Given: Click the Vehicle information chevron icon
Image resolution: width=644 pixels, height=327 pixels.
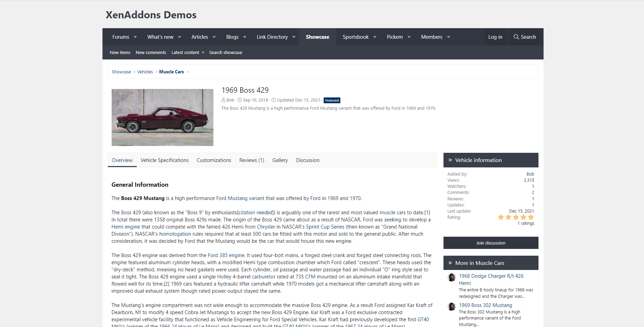Looking at the screenshot, I should 450,160.
